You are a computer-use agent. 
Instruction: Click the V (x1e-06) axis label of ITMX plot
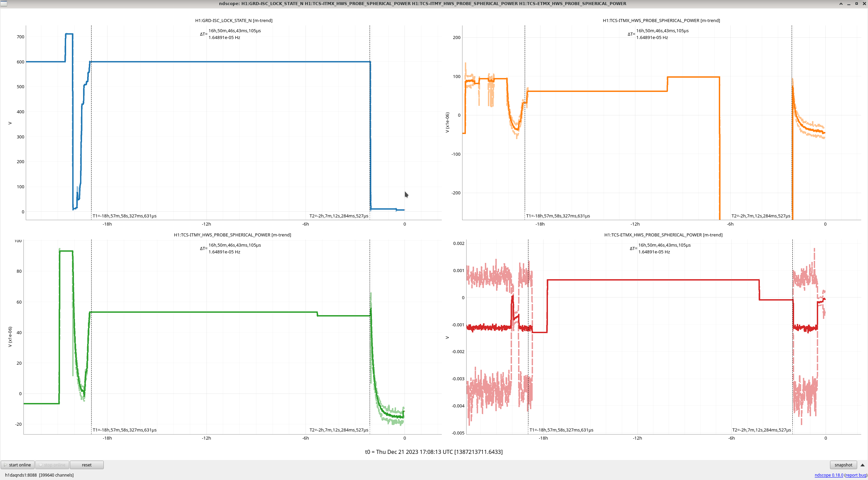click(x=447, y=122)
